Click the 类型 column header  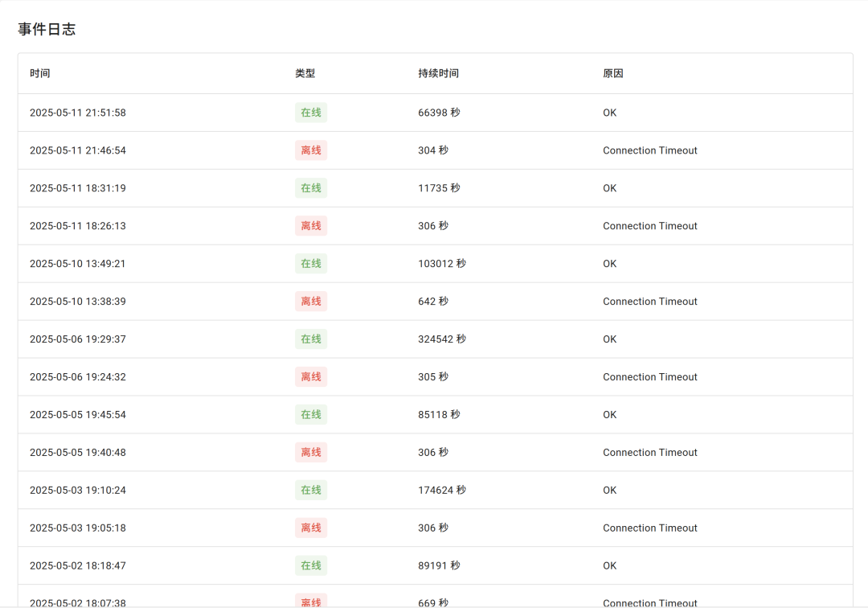tap(305, 73)
